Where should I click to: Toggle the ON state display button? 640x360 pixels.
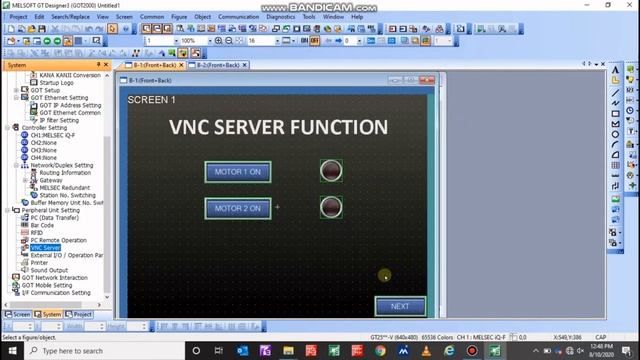(x=304, y=41)
